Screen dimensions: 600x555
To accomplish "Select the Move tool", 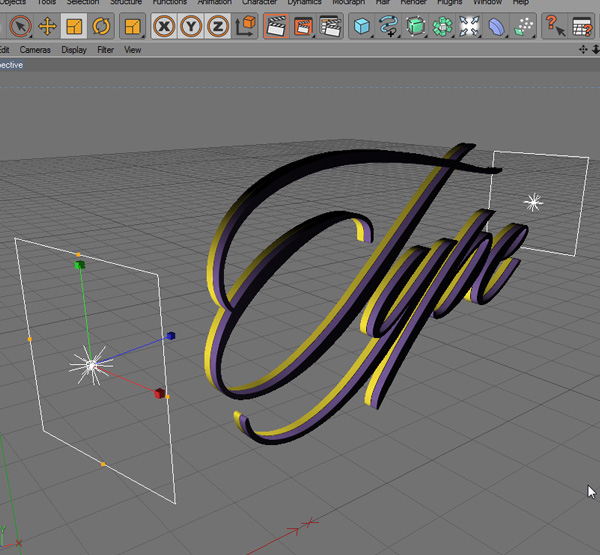I will pos(47,27).
